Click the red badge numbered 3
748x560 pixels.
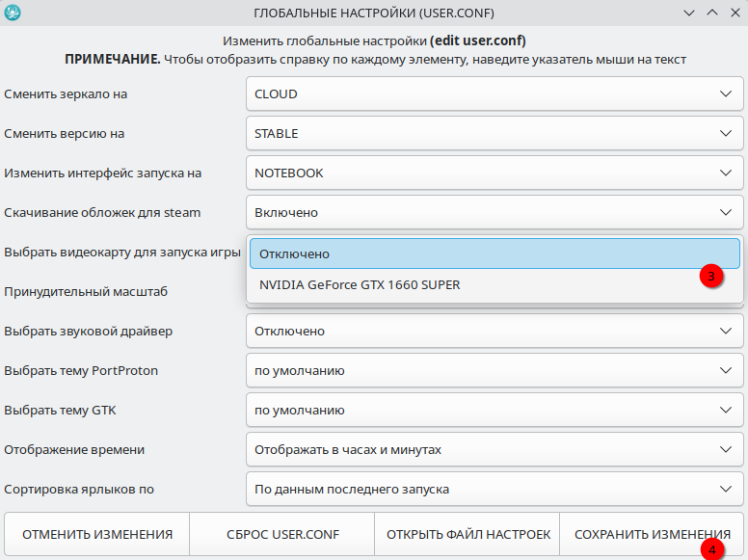point(710,277)
